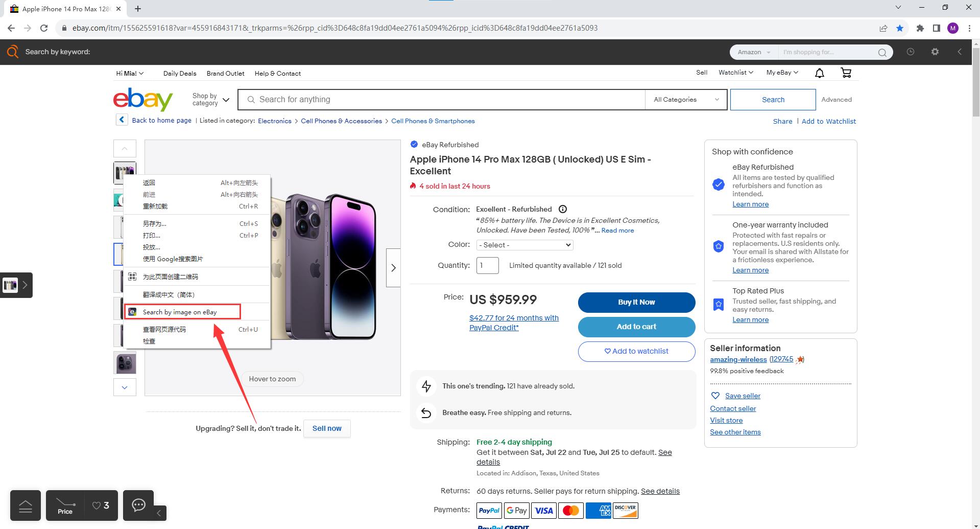Click the heart favorites count widget
The image size is (980, 529).
click(x=101, y=505)
